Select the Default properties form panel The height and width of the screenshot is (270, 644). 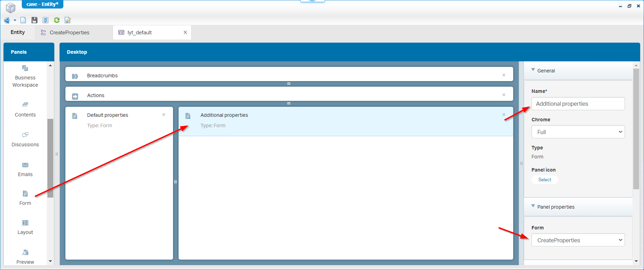[107, 115]
